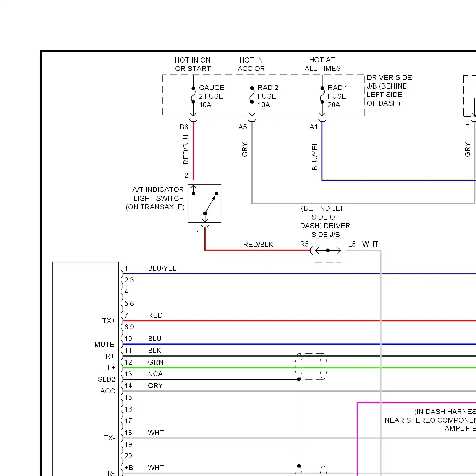Screen dimensions: 476x476
Task: Click the switch terminal number 2
Action: [186, 175]
